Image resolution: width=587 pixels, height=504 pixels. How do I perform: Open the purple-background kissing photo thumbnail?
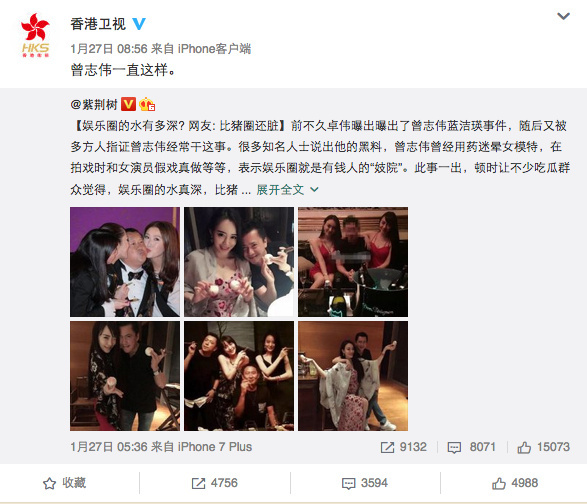(x=125, y=262)
